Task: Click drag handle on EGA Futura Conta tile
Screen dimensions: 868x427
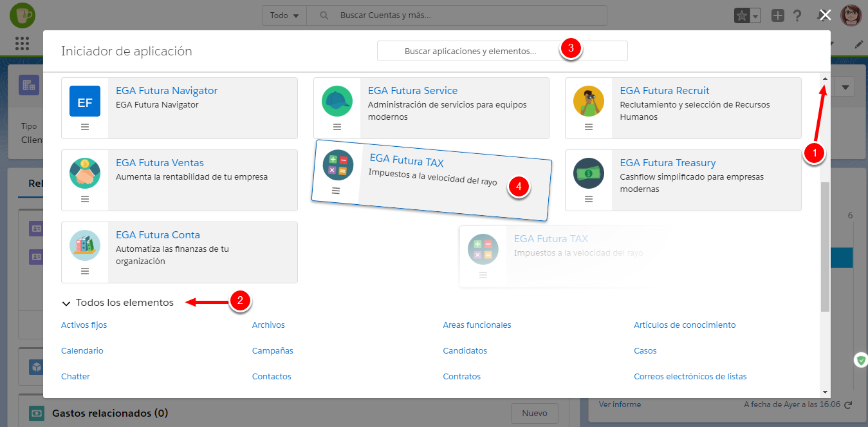Action: click(x=85, y=271)
